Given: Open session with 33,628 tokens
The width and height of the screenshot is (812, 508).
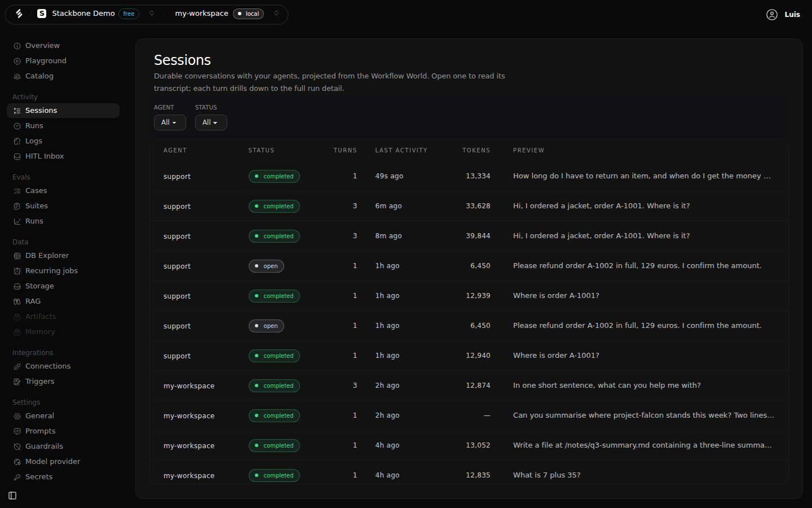Looking at the screenshot, I should coord(469,206).
